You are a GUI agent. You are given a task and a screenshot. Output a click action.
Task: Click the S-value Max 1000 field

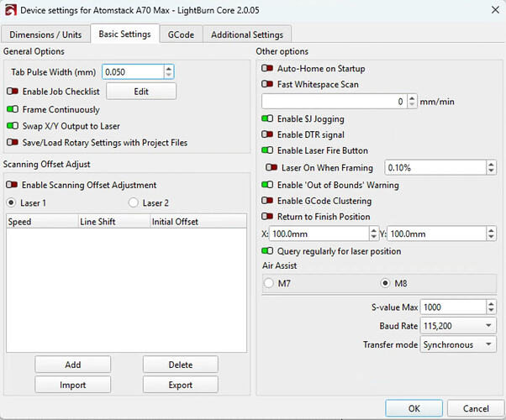453,307
